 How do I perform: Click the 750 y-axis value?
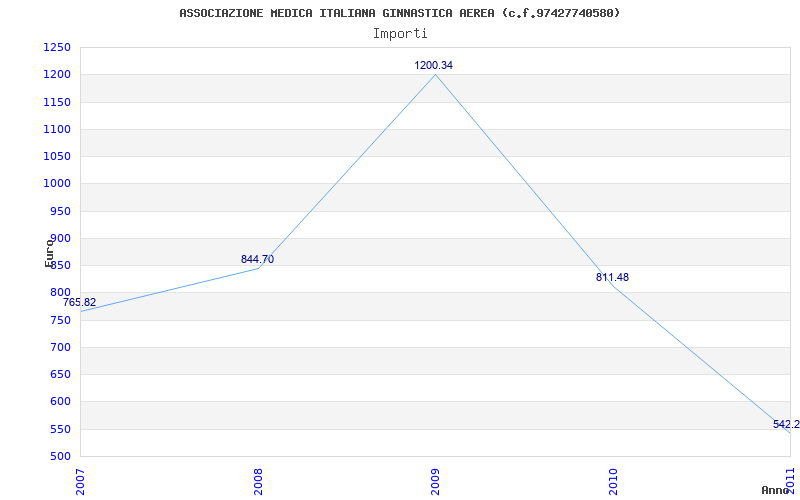point(60,320)
